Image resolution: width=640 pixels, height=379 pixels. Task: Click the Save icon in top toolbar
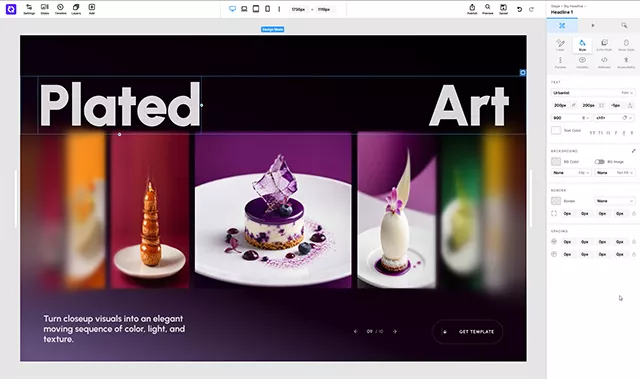pyautogui.click(x=504, y=9)
